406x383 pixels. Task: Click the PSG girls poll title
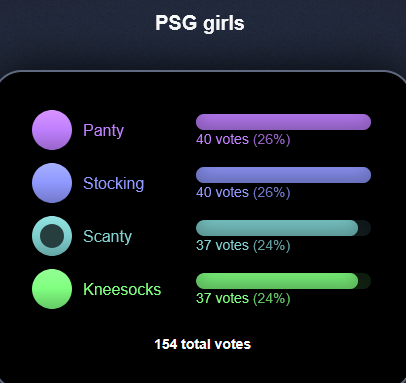[x=200, y=24]
